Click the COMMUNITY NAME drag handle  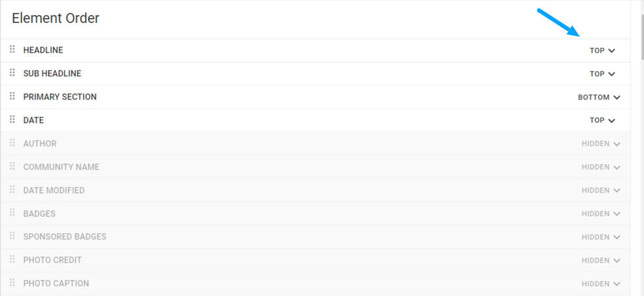tap(12, 167)
